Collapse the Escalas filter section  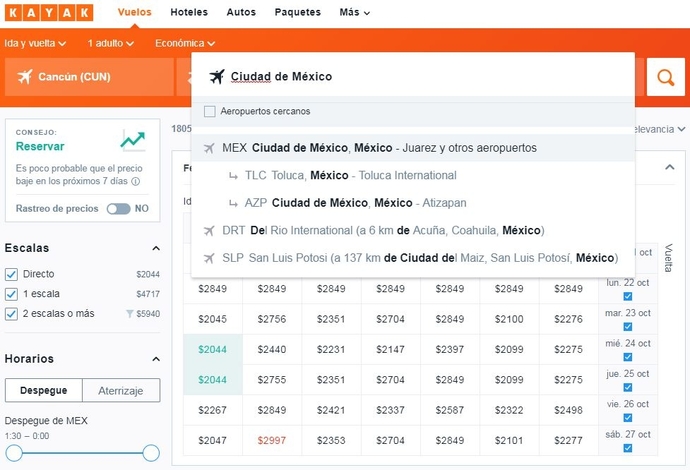click(155, 248)
